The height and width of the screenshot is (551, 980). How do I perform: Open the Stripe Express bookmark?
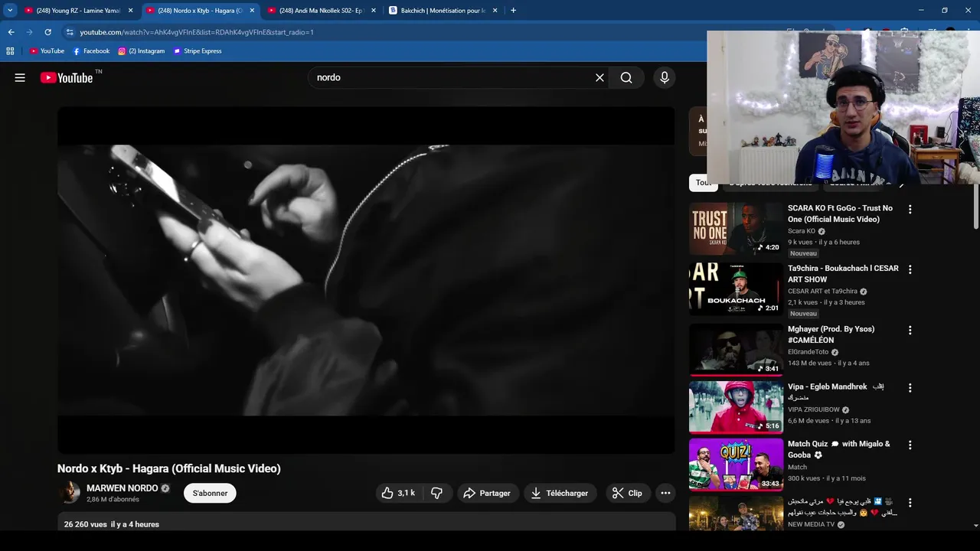pyautogui.click(x=198, y=51)
